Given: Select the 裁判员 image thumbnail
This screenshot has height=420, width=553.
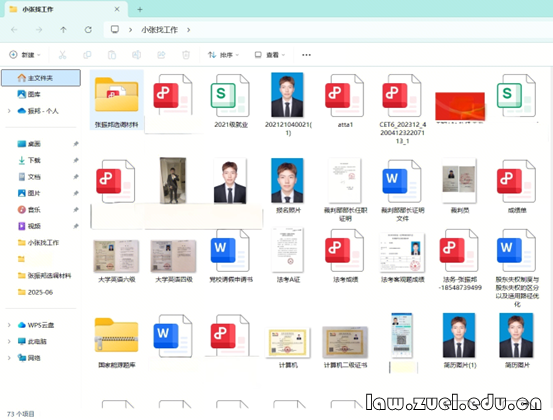Looking at the screenshot, I should (460, 185).
